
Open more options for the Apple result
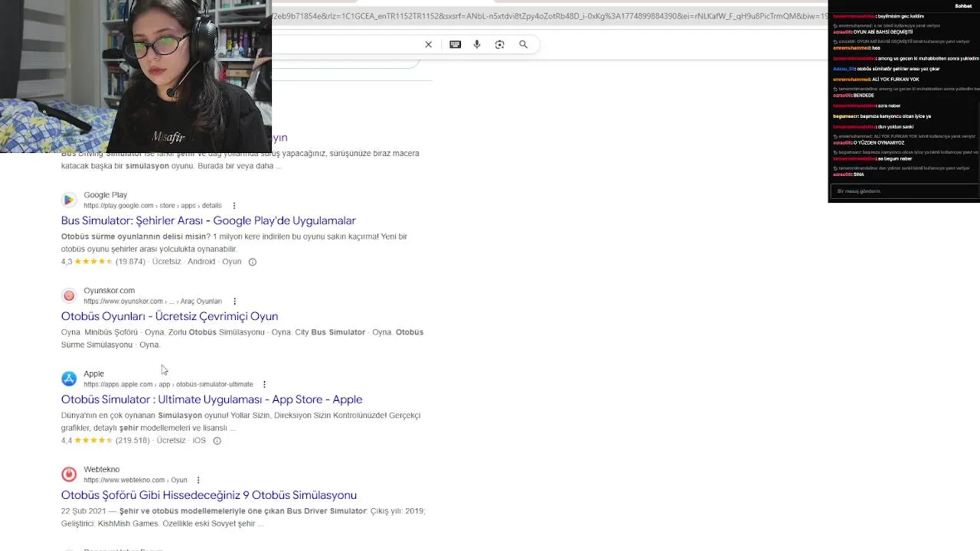click(x=265, y=385)
